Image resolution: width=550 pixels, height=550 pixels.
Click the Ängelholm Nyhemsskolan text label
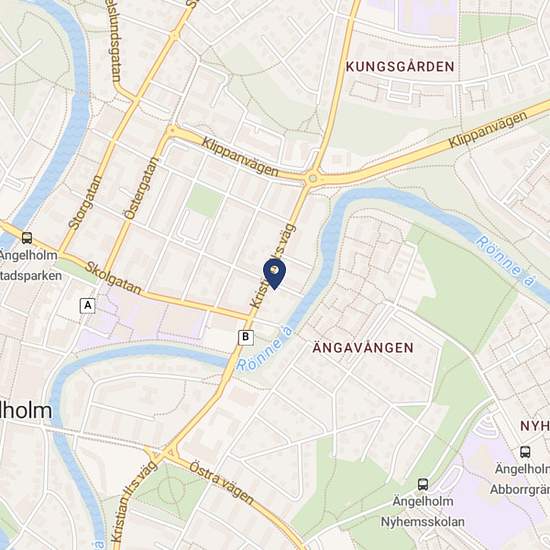coord(423,511)
